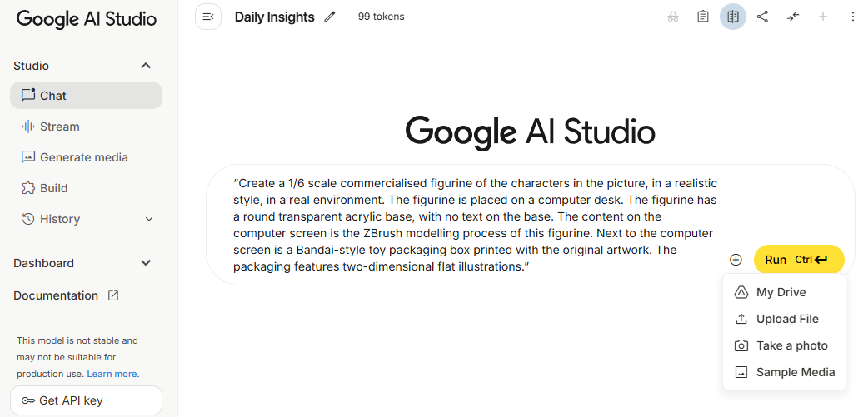The image size is (868, 417).
Task: Click inside the prompt text box
Action: (x=475, y=225)
